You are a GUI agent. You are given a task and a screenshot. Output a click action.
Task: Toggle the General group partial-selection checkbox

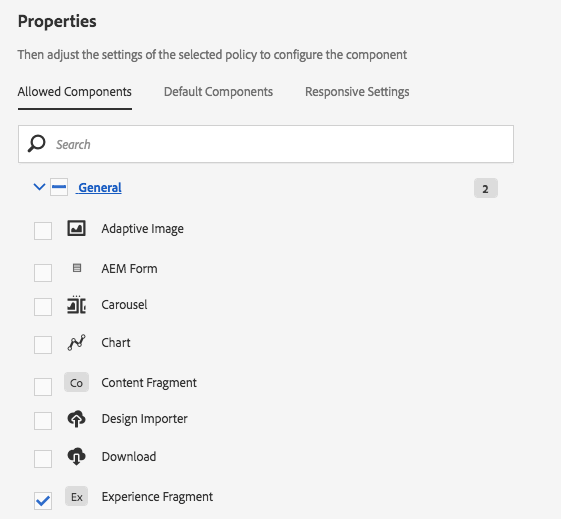pos(59,187)
